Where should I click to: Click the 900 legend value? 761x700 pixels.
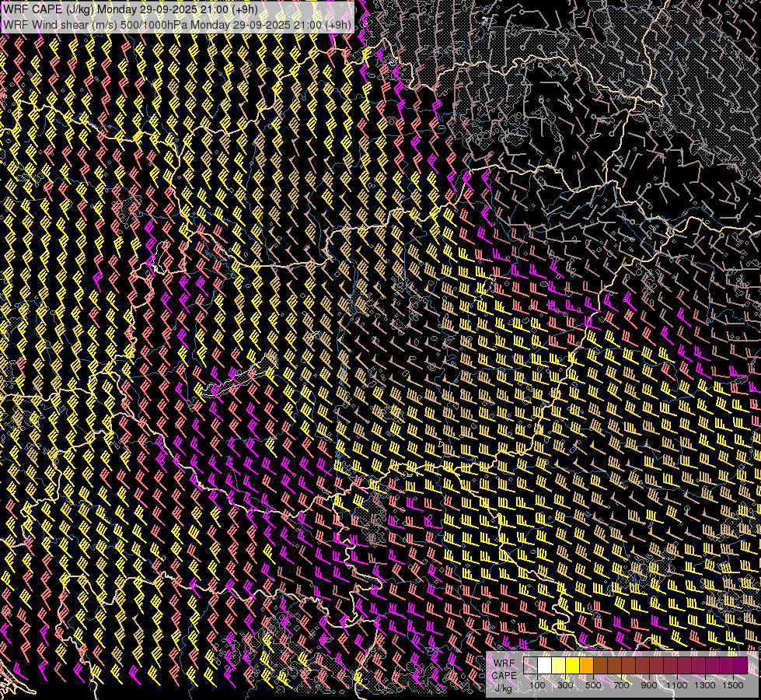[x=649, y=685]
